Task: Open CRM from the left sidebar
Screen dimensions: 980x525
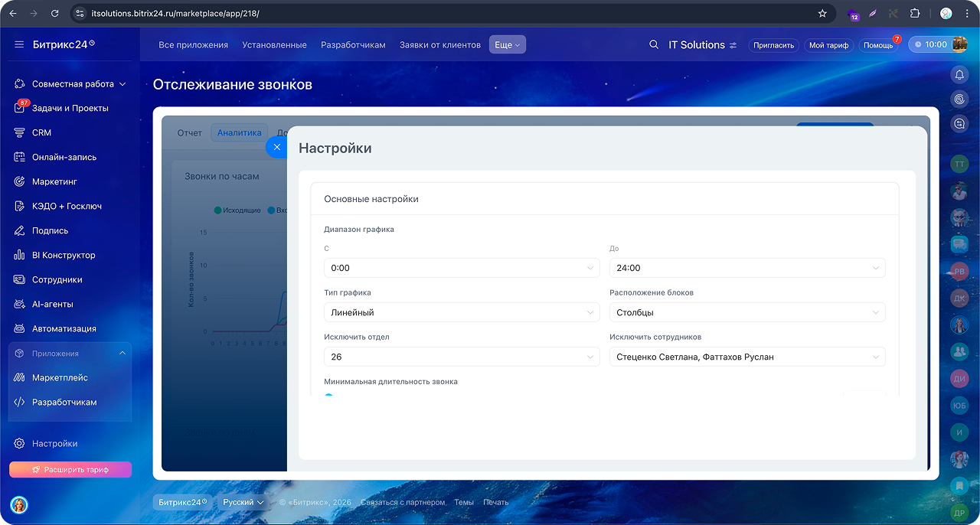Action: tap(41, 132)
